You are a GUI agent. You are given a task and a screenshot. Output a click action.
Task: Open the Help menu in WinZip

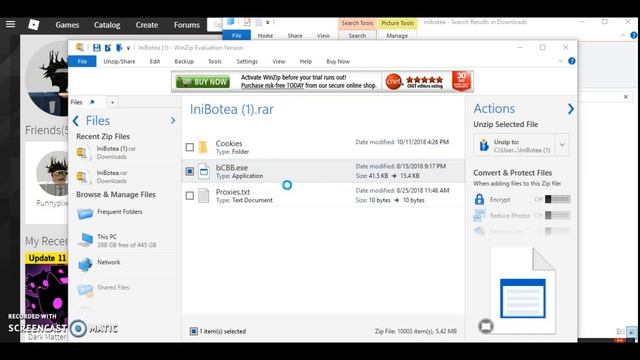pyautogui.click(x=306, y=61)
